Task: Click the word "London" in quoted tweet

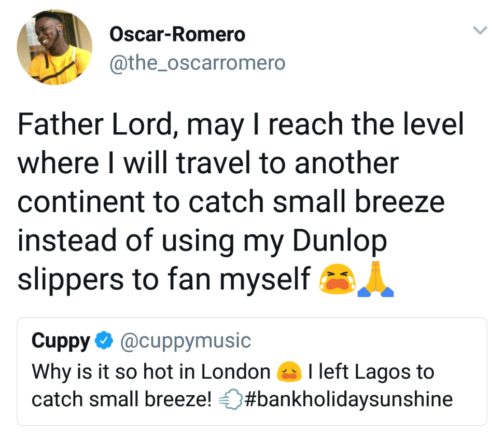Action: point(235,372)
